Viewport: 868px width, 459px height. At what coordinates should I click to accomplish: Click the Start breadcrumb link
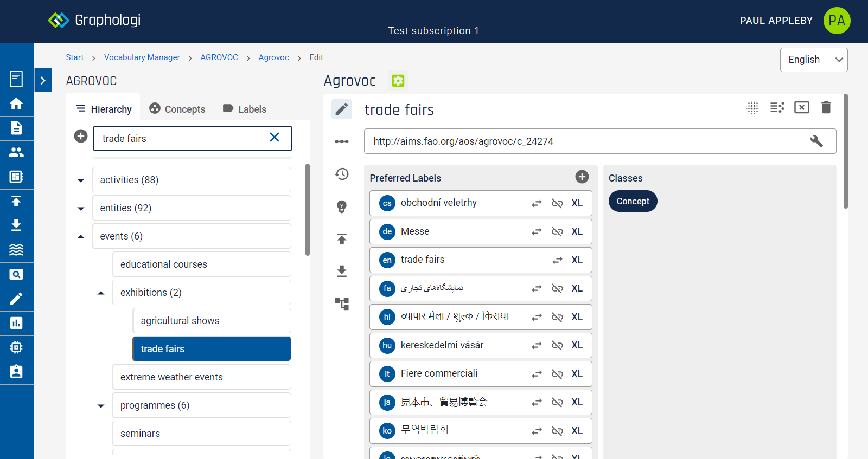[x=75, y=57]
